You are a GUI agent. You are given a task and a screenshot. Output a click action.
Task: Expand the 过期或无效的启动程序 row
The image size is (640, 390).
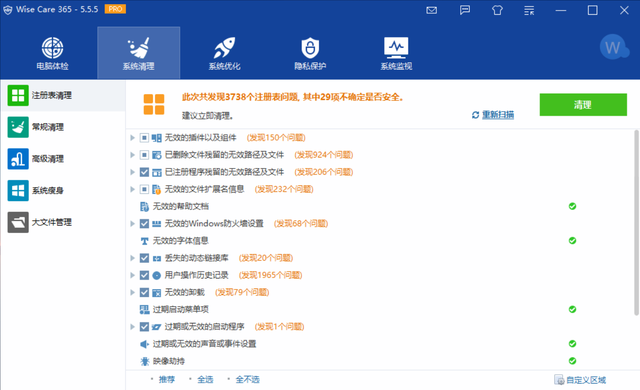point(132,327)
